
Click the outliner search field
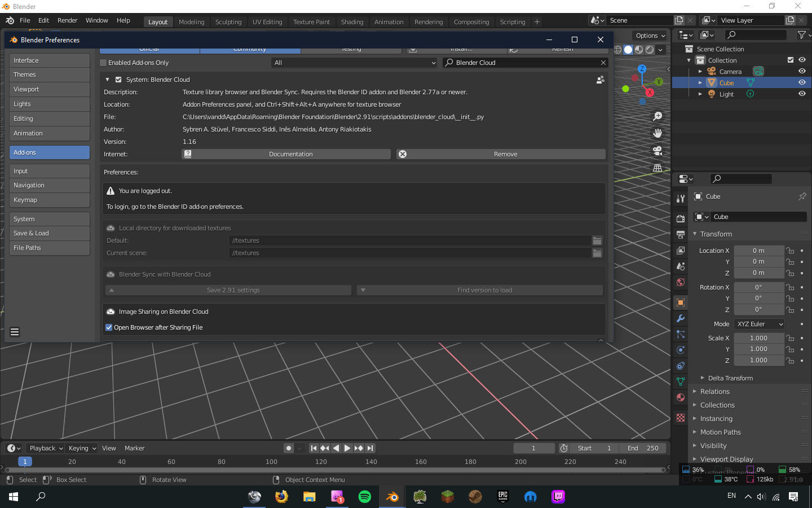click(756, 34)
